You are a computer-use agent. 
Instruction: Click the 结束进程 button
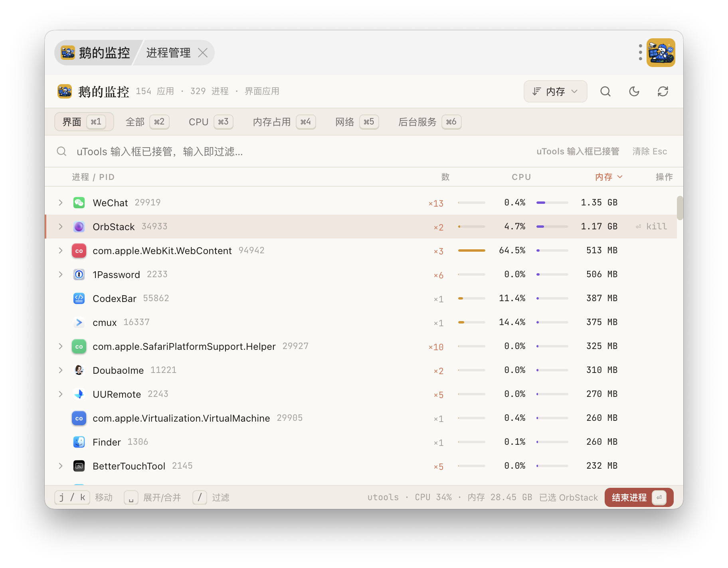point(639,497)
